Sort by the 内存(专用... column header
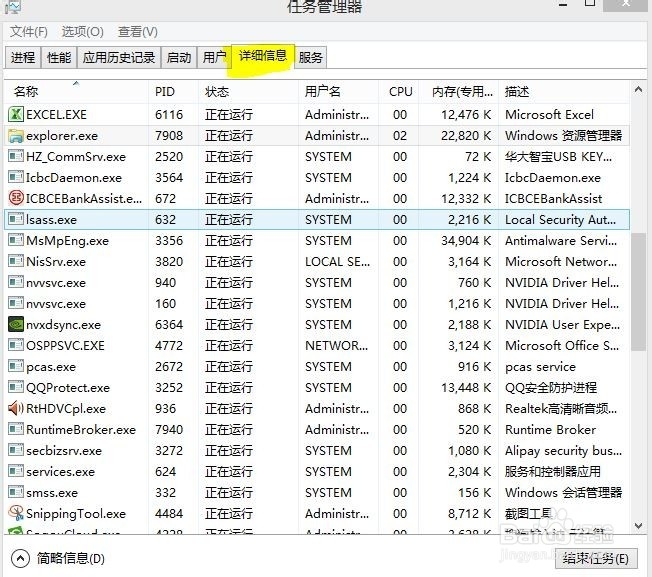 (x=458, y=91)
